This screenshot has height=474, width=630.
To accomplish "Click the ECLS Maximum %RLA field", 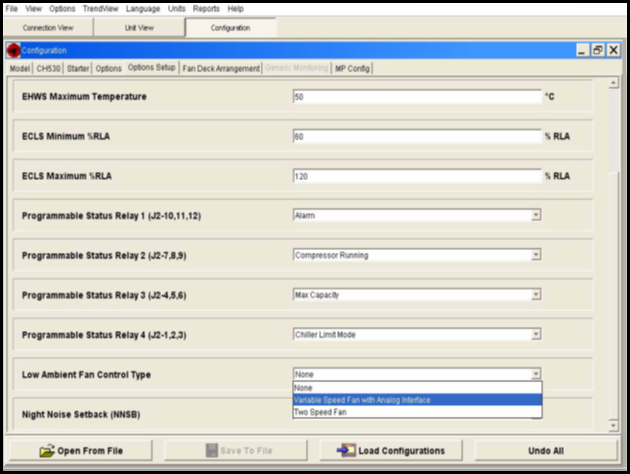I will pos(417,176).
